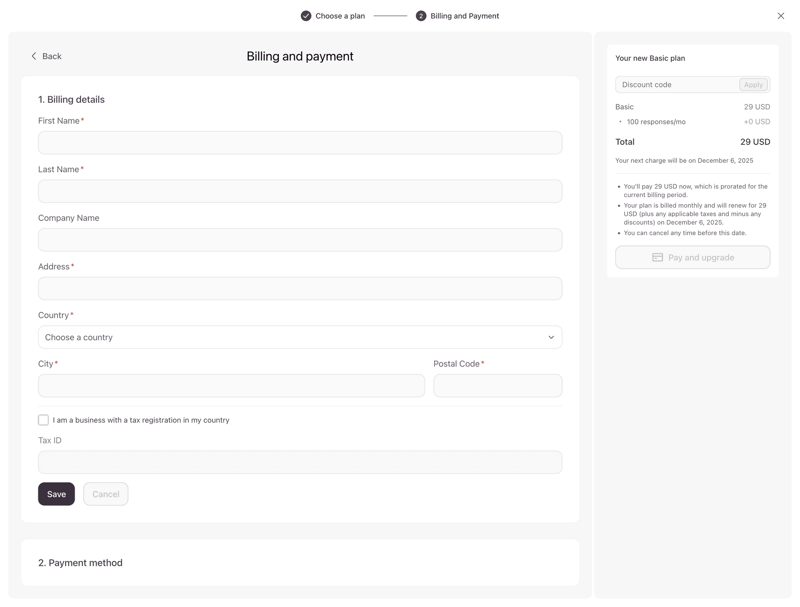Screen dimensions: 800x607
Task: Click the Apply button for discount code
Action: [753, 84]
